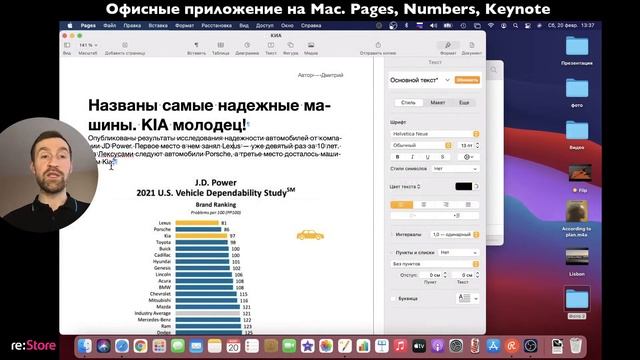Image resolution: width=640 pixels, height=360 pixels.
Task: Click the Добавить страницу toolbar icon
Action: (x=125, y=45)
